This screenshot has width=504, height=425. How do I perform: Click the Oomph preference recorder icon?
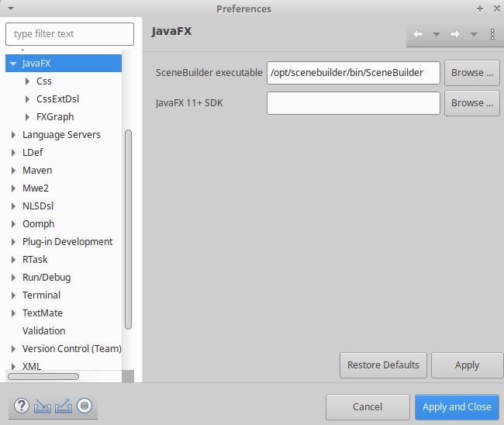click(x=85, y=406)
